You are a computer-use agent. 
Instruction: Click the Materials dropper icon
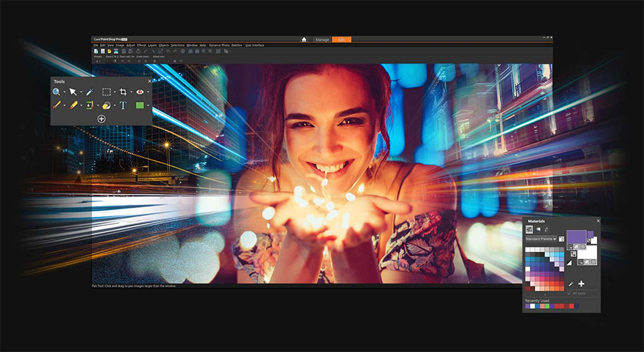pos(571,284)
